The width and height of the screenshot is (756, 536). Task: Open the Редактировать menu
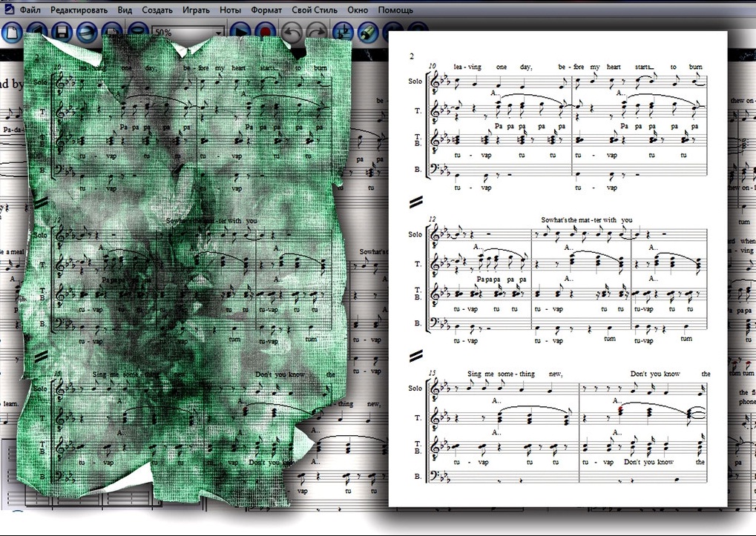[79, 10]
